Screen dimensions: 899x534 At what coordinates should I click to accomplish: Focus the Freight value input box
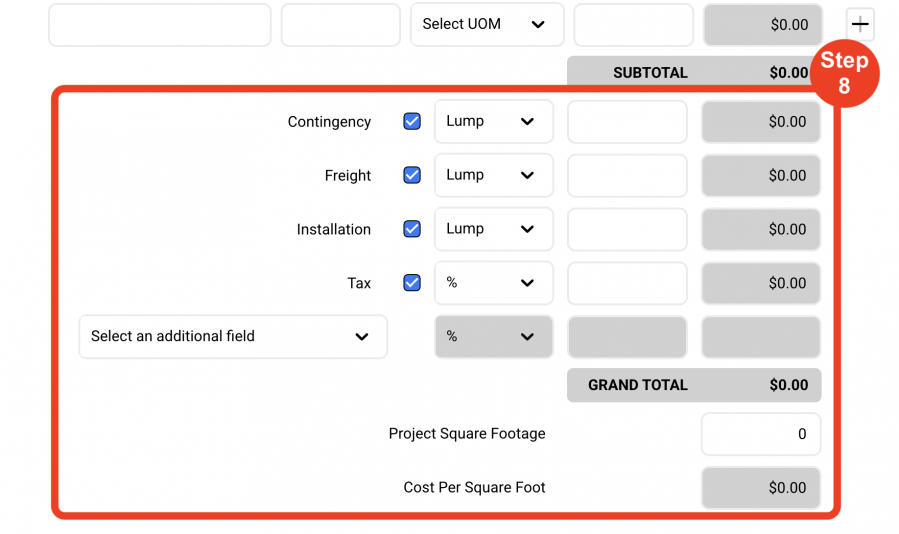[x=627, y=175]
